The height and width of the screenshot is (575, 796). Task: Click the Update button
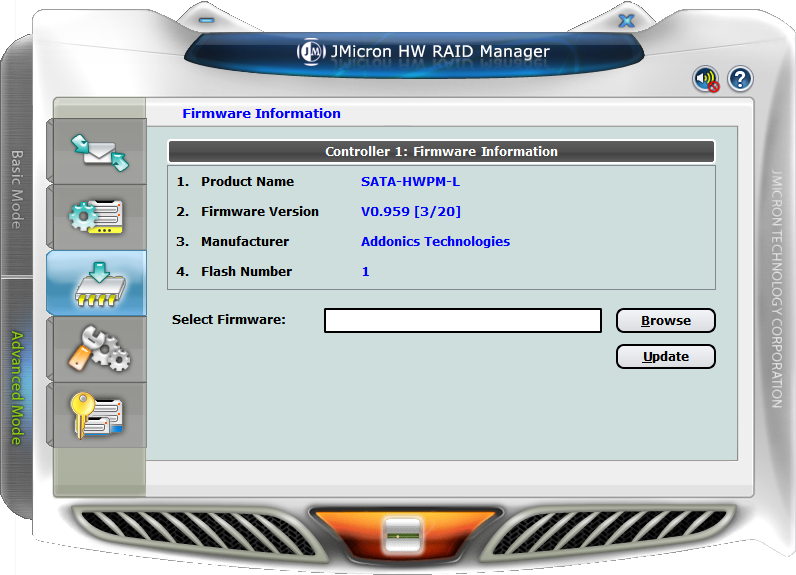point(666,357)
